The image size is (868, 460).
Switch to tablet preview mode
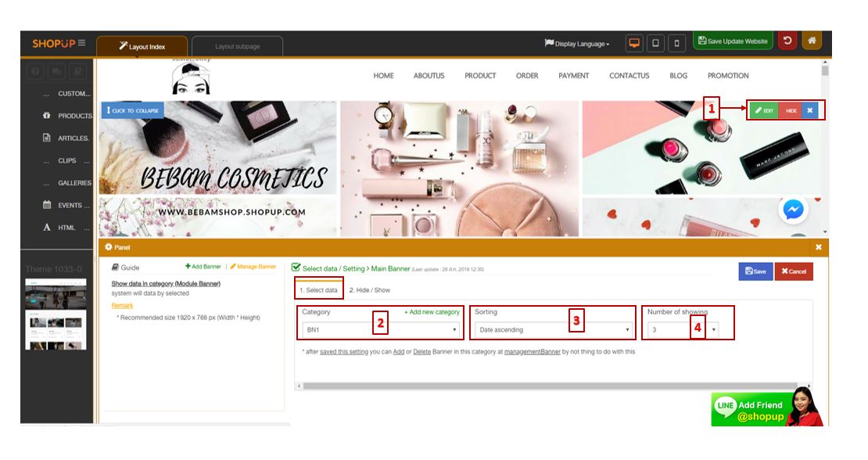coord(655,42)
